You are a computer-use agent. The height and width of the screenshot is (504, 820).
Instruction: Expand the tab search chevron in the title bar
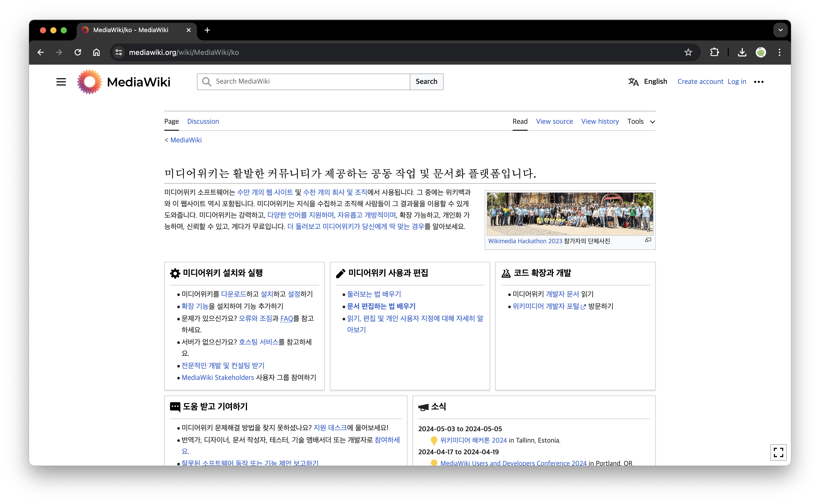click(780, 30)
